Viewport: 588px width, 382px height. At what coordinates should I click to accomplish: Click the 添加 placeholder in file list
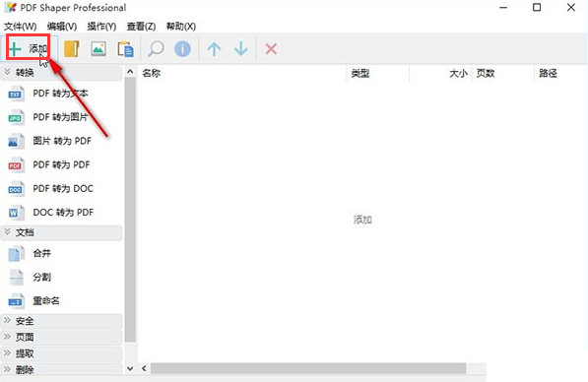[362, 220]
